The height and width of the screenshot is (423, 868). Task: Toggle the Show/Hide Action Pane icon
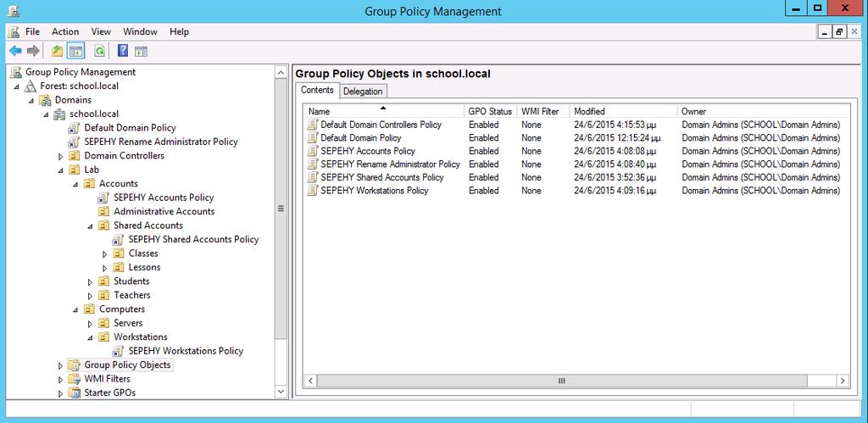[142, 52]
